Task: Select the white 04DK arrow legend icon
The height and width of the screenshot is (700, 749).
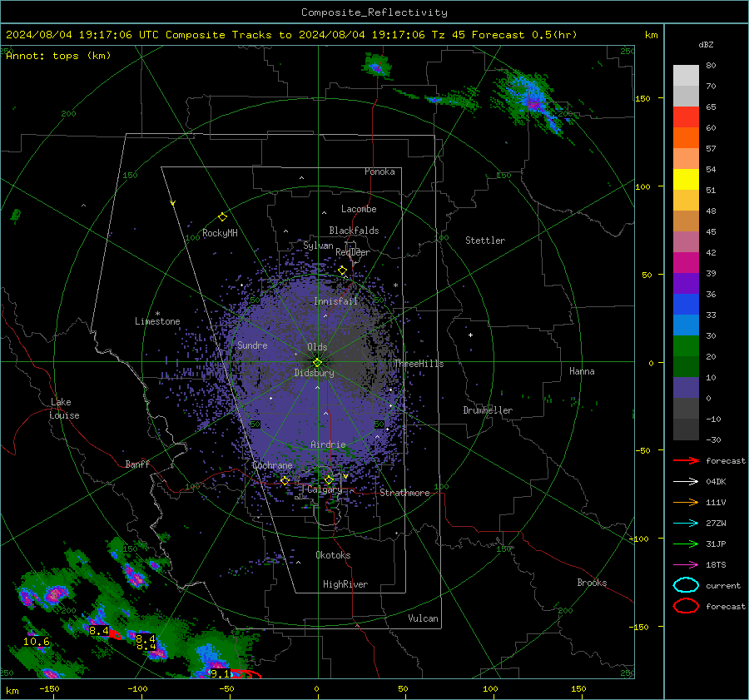Action: [x=686, y=482]
